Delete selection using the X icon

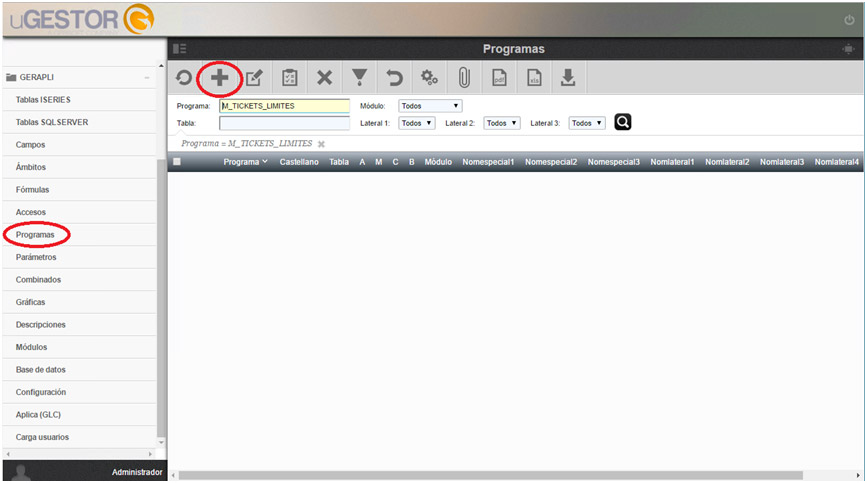(325, 78)
